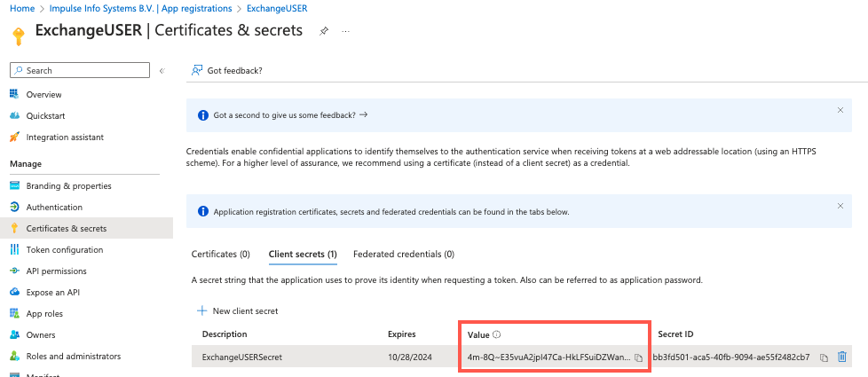This screenshot has width=868, height=377.
Task: Copy the Secret ID to clipboard
Action: click(824, 357)
